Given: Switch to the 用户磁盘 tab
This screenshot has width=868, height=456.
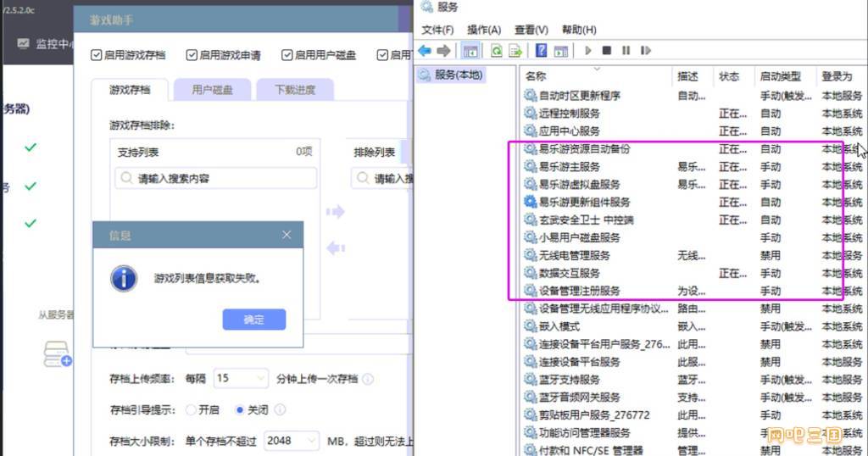Looking at the screenshot, I should pos(212,89).
